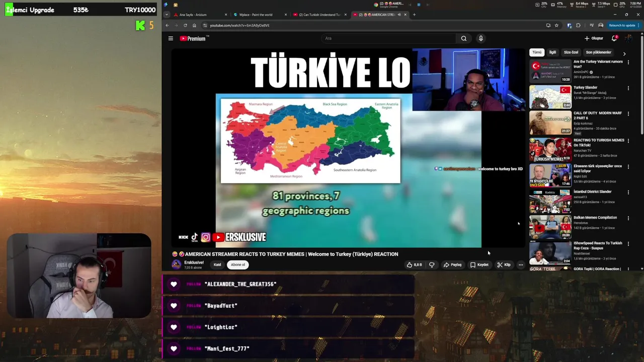Like the video (8,8 B)

coord(415,264)
